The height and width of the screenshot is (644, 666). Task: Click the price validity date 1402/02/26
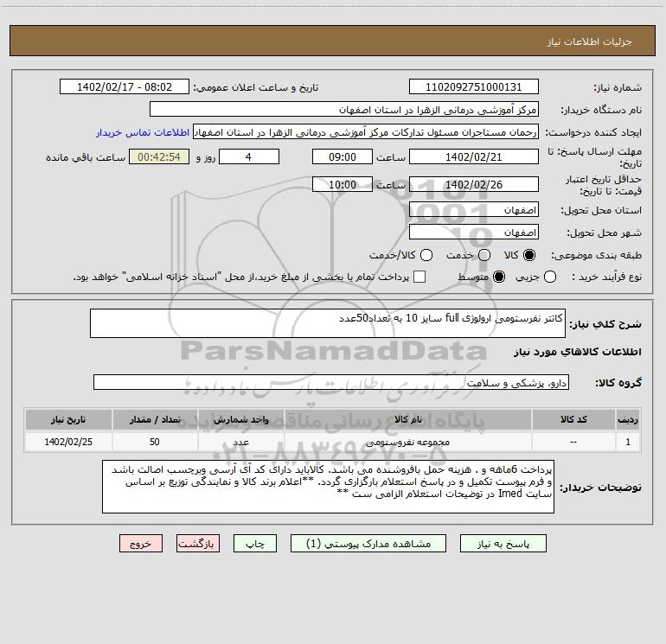pos(474,185)
